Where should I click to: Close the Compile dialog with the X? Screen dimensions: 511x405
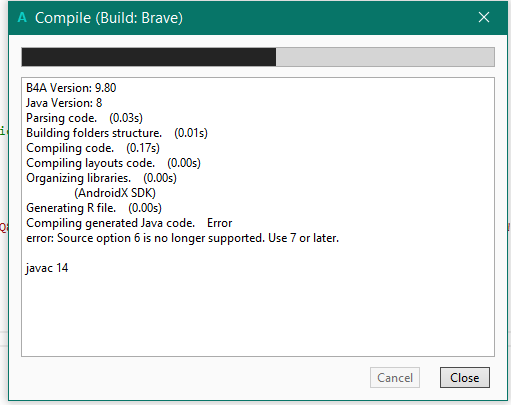(484, 17)
